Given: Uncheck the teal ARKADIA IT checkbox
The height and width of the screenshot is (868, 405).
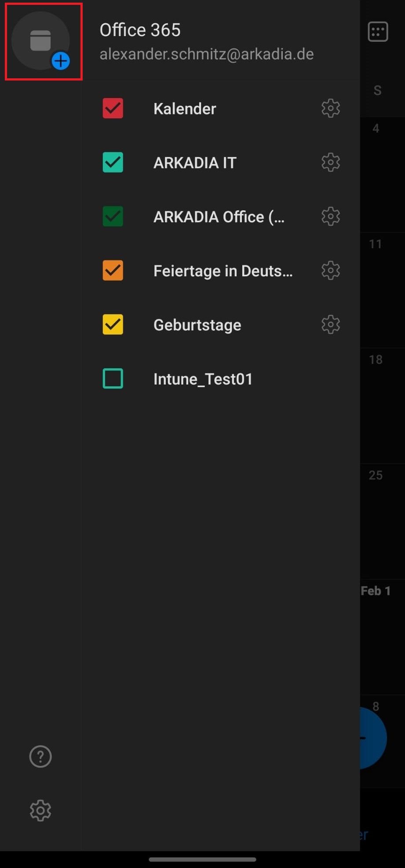Looking at the screenshot, I should (x=113, y=162).
